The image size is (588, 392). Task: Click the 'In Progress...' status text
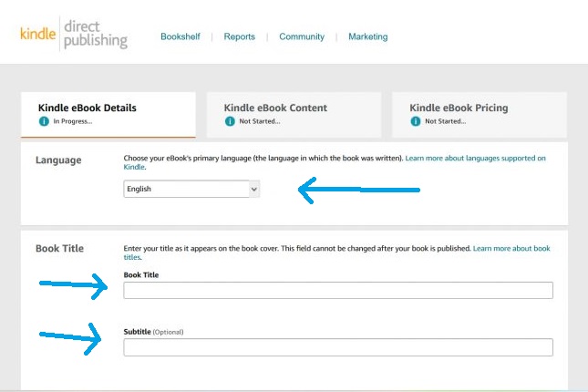[x=73, y=121]
